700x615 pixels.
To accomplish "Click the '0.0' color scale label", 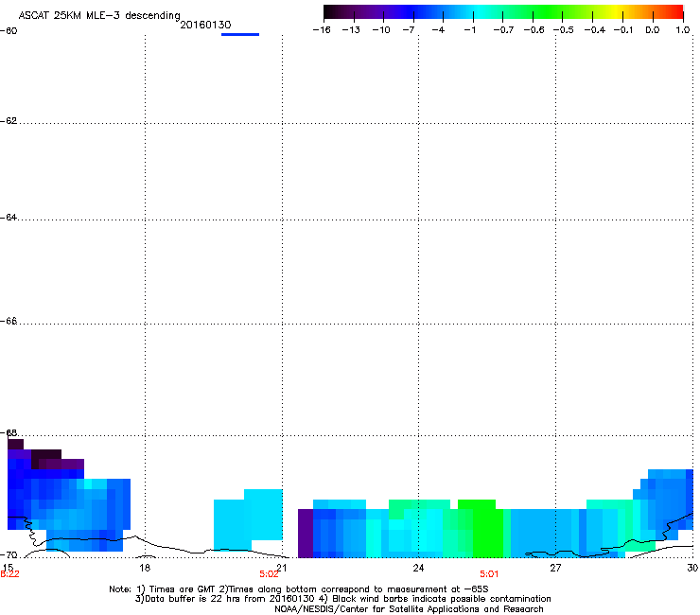I will (x=653, y=30).
